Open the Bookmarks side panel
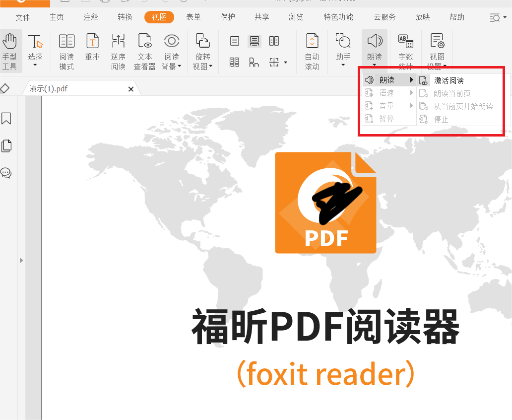 (6, 118)
